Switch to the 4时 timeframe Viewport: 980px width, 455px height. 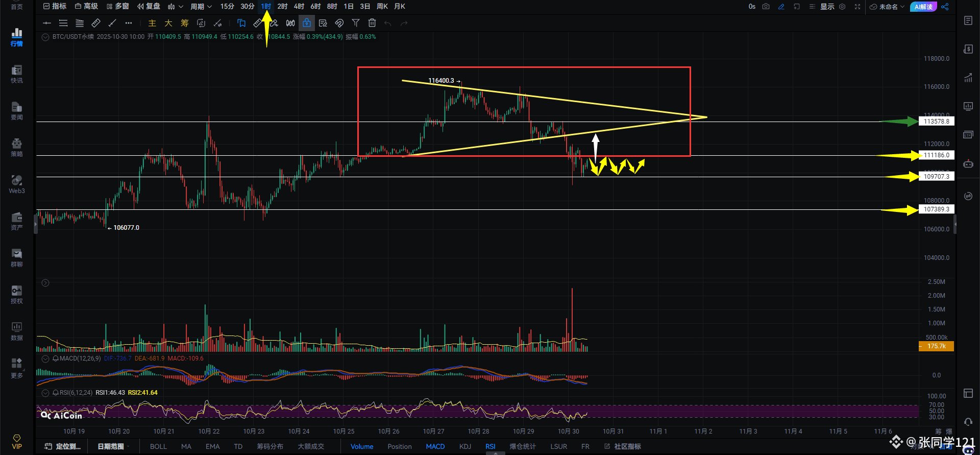[299, 7]
